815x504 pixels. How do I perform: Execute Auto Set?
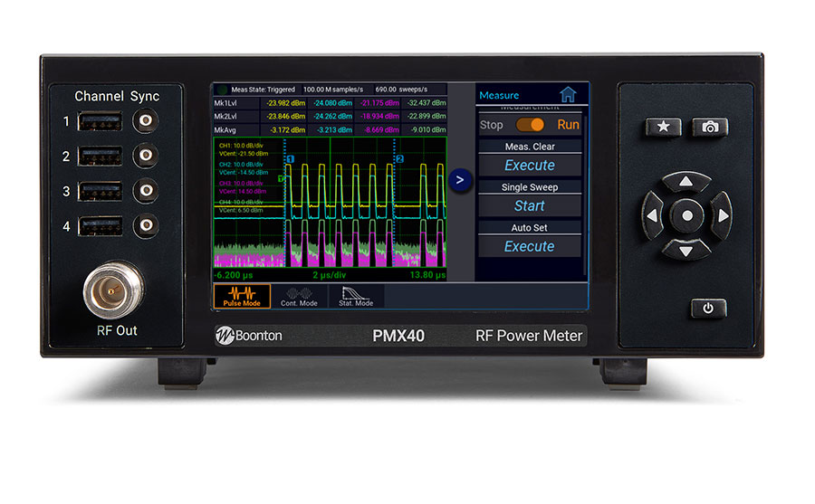(530, 246)
